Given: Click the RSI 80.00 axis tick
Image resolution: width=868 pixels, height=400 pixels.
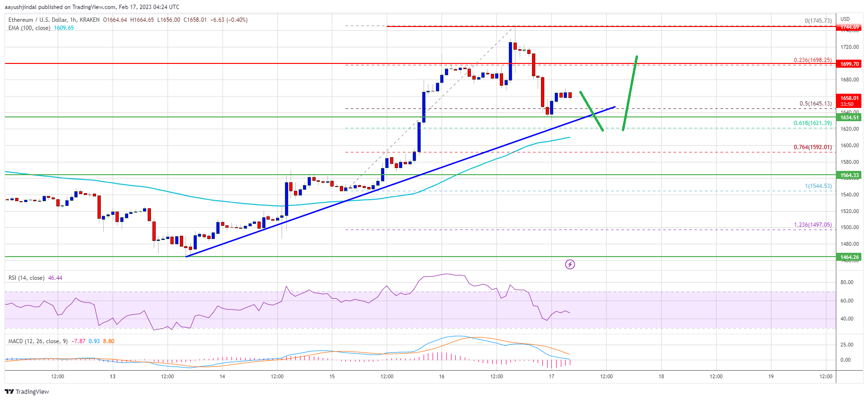Looking at the screenshot, I should pos(847,283).
